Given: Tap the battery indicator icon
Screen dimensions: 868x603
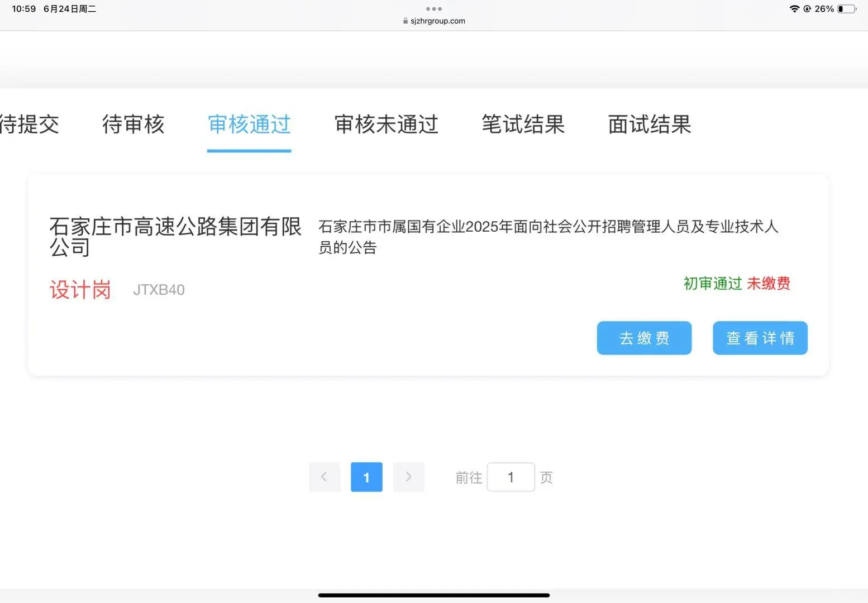Looking at the screenshot, I should (847, 9).
